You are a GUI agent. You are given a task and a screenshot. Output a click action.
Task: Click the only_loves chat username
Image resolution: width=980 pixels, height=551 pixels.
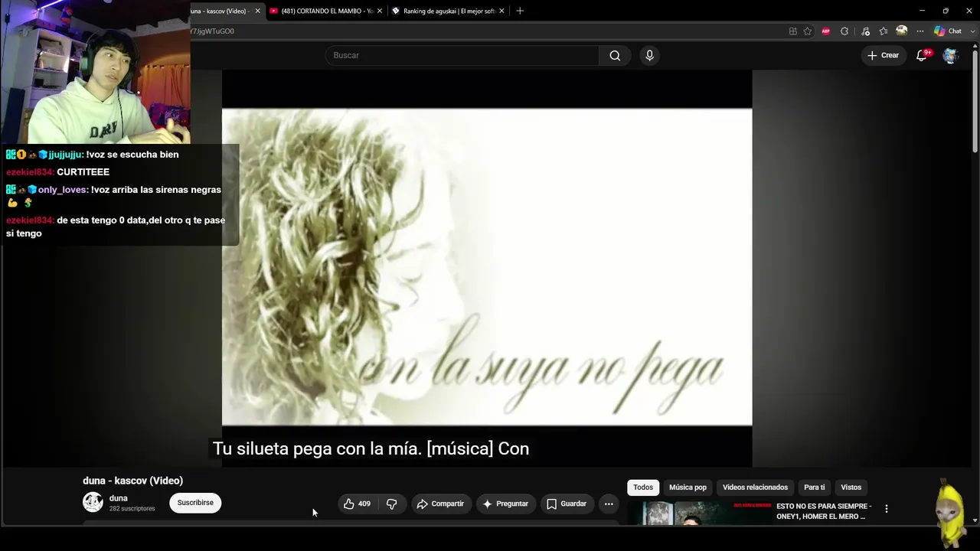(x=63, y=190)
